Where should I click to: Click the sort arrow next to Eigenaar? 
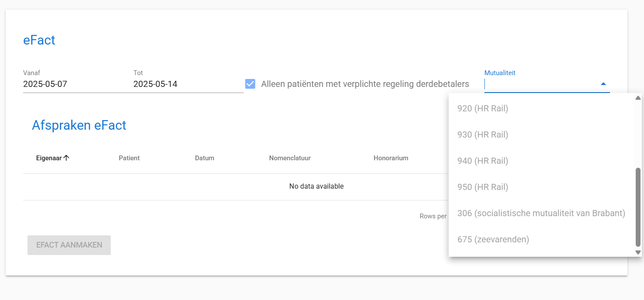click(66, 158)
